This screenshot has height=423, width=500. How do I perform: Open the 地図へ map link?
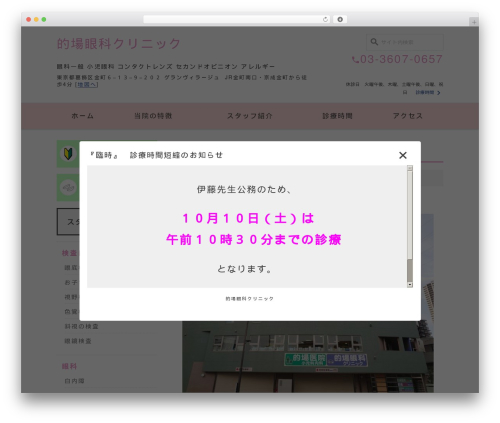[x=86, y=85]
